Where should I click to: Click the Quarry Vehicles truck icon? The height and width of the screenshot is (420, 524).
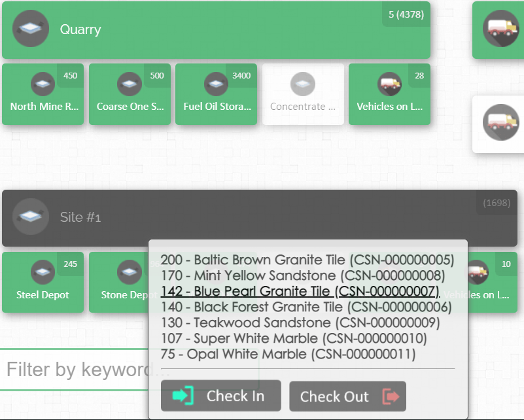pyautogui.click(x=390, y=83)
